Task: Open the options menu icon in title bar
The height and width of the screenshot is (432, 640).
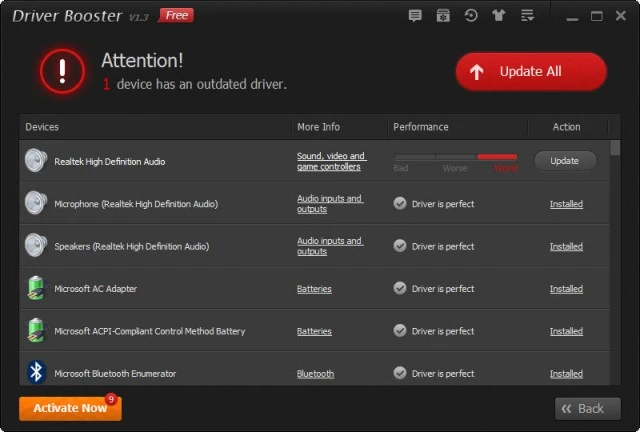Action: tap(527, 16)
